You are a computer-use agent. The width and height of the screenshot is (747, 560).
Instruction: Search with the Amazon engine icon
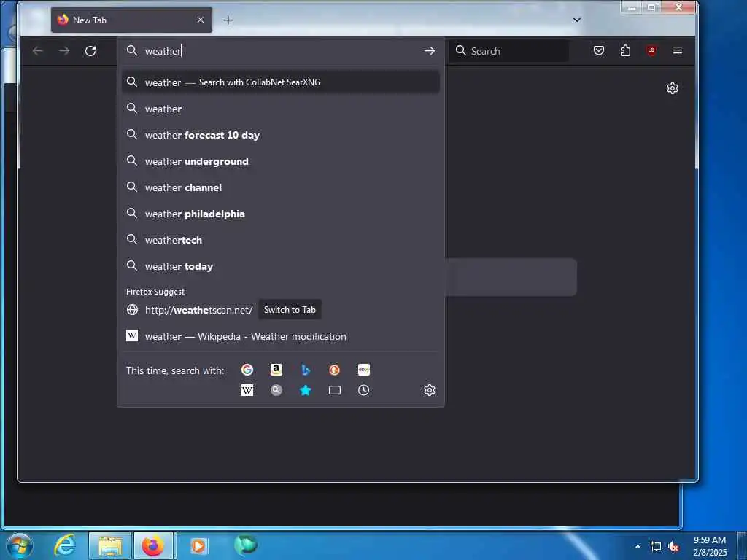coord(276,370)
